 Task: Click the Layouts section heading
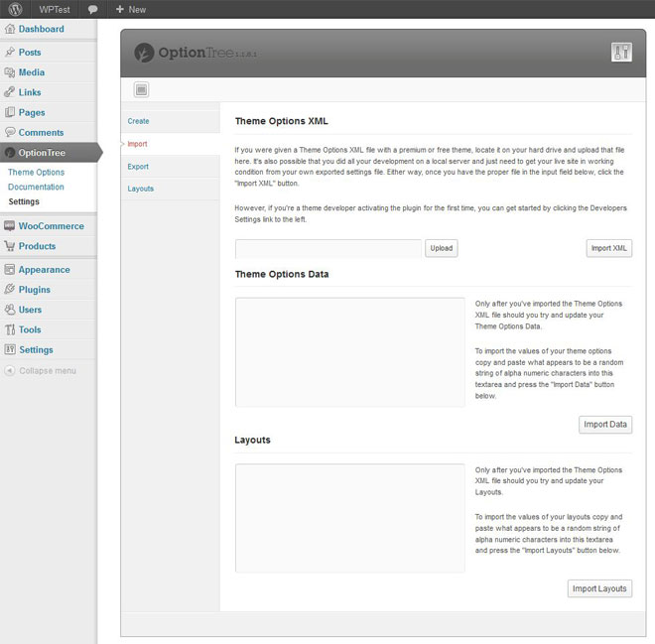coord(252,440)
